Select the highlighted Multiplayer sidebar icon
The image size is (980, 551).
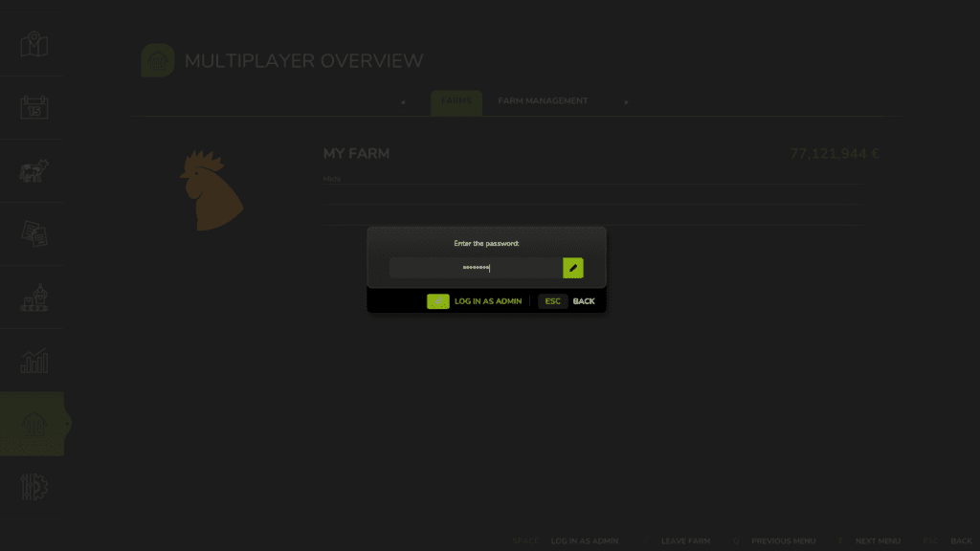(34, 424)
